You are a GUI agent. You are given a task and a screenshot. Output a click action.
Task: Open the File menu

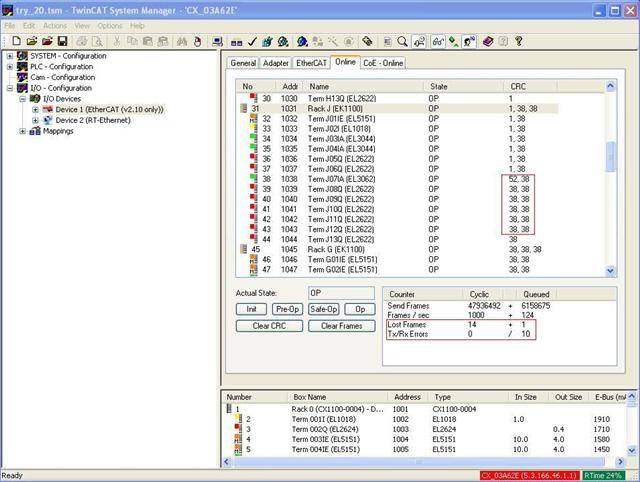10,26
